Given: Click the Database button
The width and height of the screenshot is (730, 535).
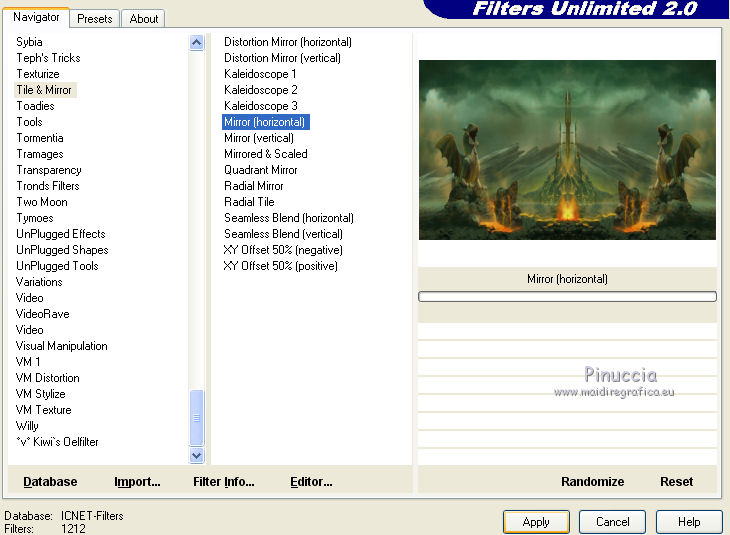Looking at the screenshot, I should pyautogui.click(x=50, y=481).
